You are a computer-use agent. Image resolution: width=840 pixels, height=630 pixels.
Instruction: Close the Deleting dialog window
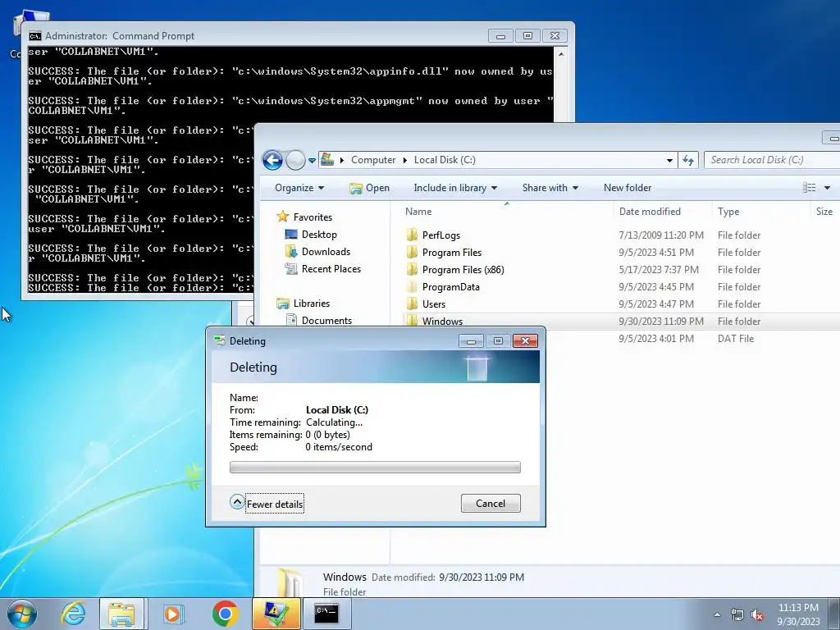click(x=525, y=340)
